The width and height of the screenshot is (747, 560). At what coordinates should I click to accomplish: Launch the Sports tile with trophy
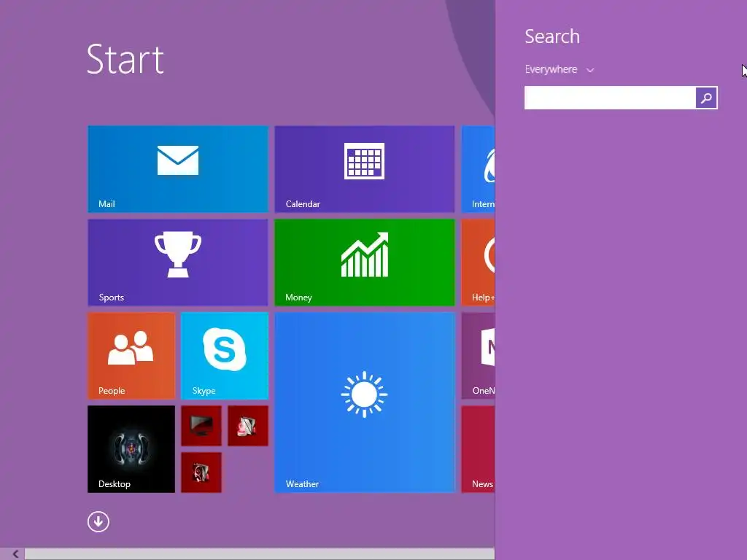pyautogui.click(x=178, y=262)
